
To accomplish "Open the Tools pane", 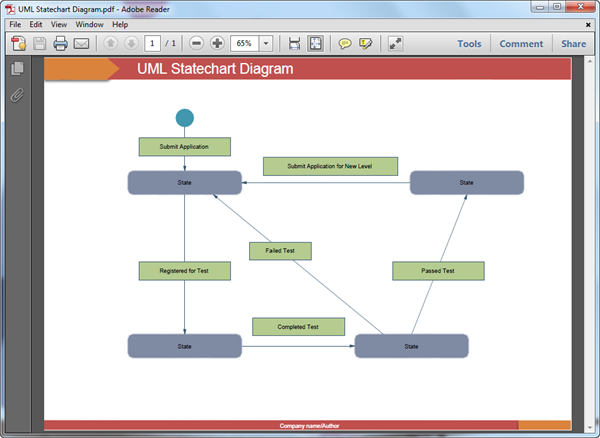I will pos(469,44).
